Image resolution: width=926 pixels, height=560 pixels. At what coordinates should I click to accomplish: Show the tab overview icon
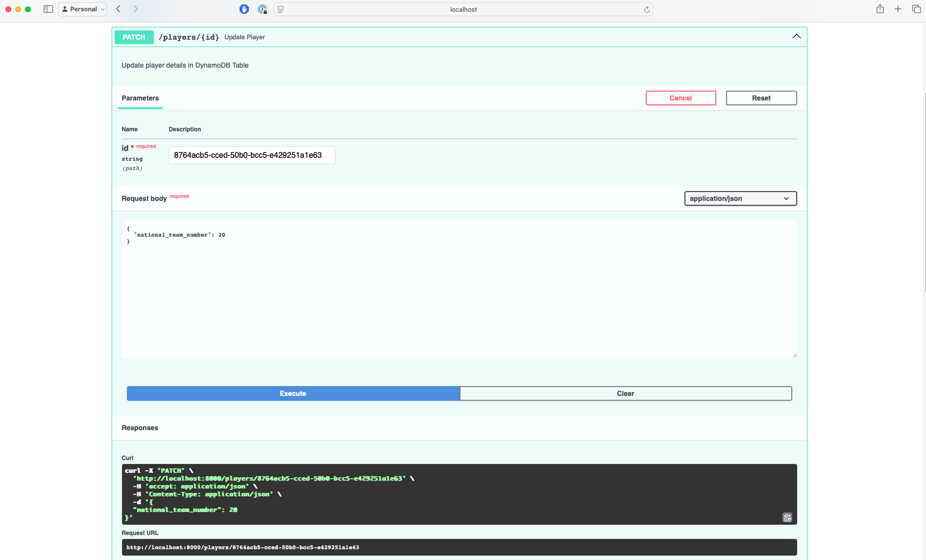click(x=916, y=9)
